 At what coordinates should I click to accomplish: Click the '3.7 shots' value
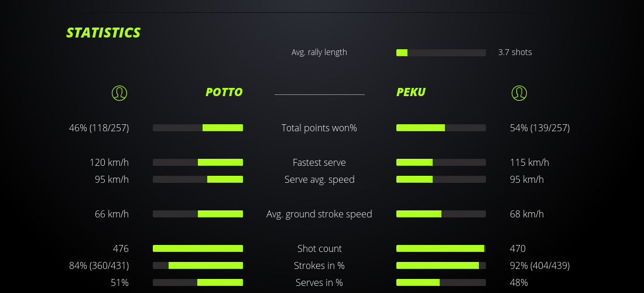[515, 52]
